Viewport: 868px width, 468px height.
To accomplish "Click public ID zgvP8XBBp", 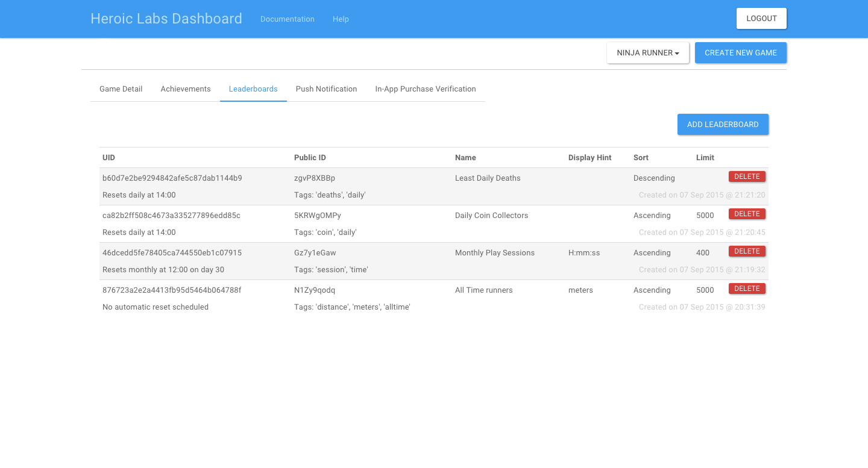I will [315, 178].
